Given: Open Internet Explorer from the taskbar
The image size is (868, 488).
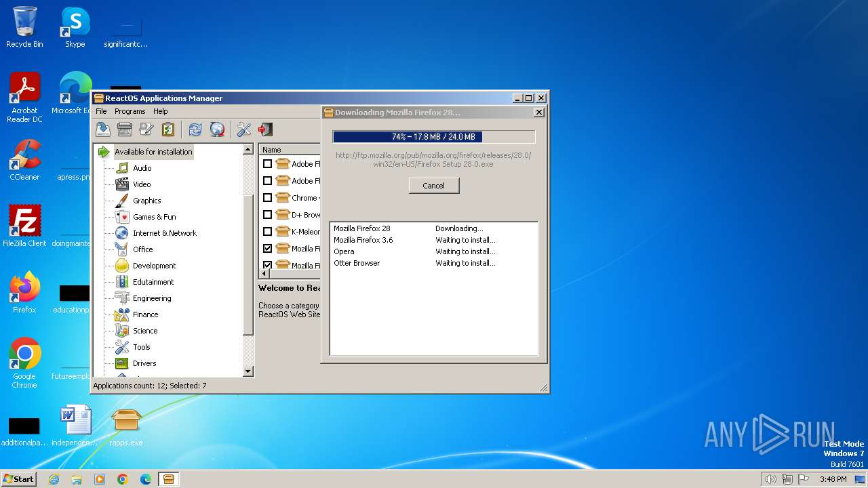Looking at the screenshot, I should 54,479.
